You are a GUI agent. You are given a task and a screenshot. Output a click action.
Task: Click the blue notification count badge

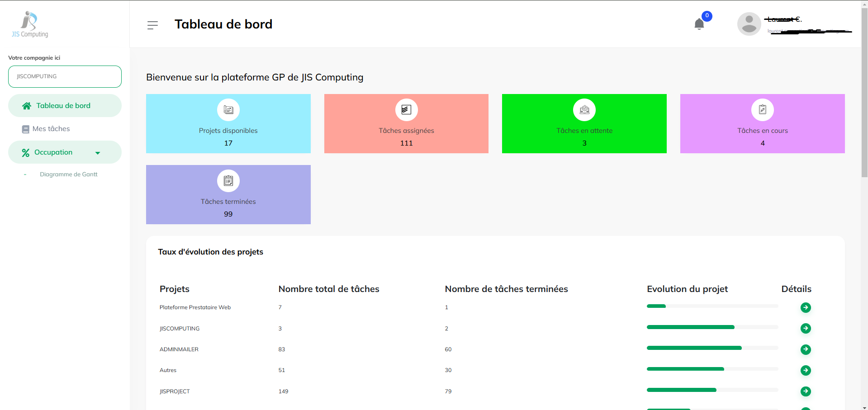coord(707,16)
